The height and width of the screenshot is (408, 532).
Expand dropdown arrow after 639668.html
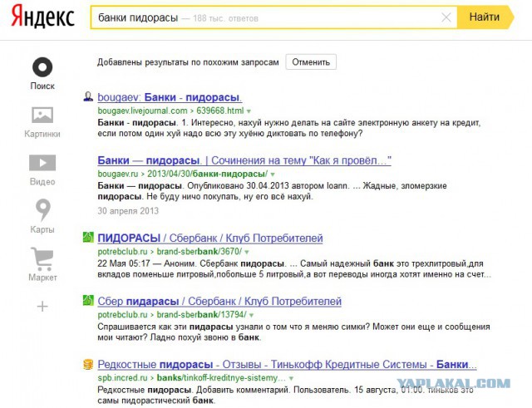(249, 111)
